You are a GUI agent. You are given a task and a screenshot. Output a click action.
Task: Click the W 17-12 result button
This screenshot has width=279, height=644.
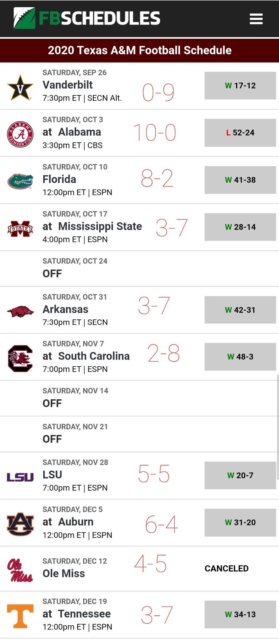click(240, 86)
